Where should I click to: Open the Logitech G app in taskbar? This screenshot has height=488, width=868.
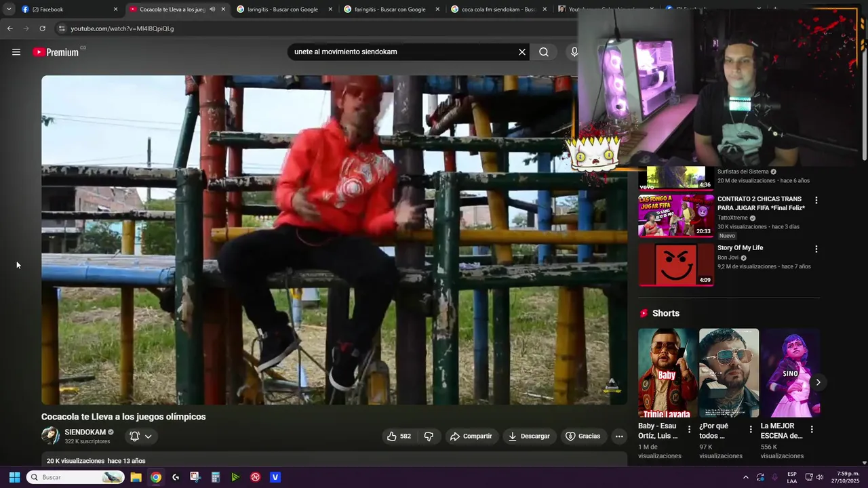pos(176,477)
